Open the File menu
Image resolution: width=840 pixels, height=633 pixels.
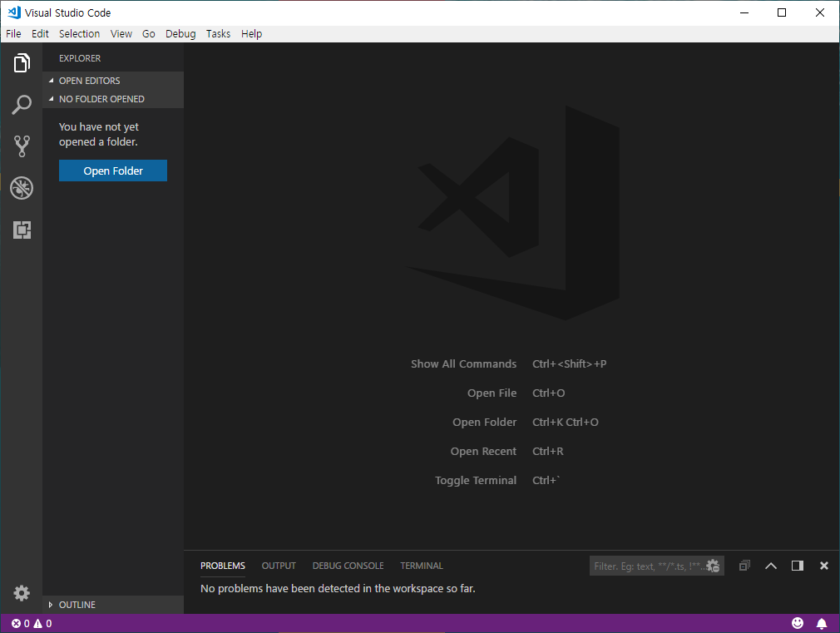pyautogui.click(x=13, y=34)
